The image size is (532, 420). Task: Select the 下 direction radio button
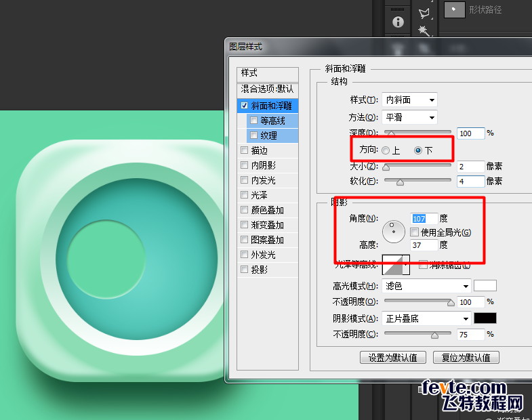pyautogui.click(x=418, y=150)
